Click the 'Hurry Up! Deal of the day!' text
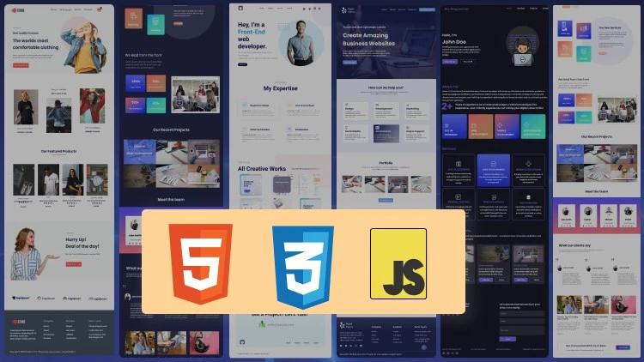The width and height of the screenshot is (644, 362). (x=82, y=243)
